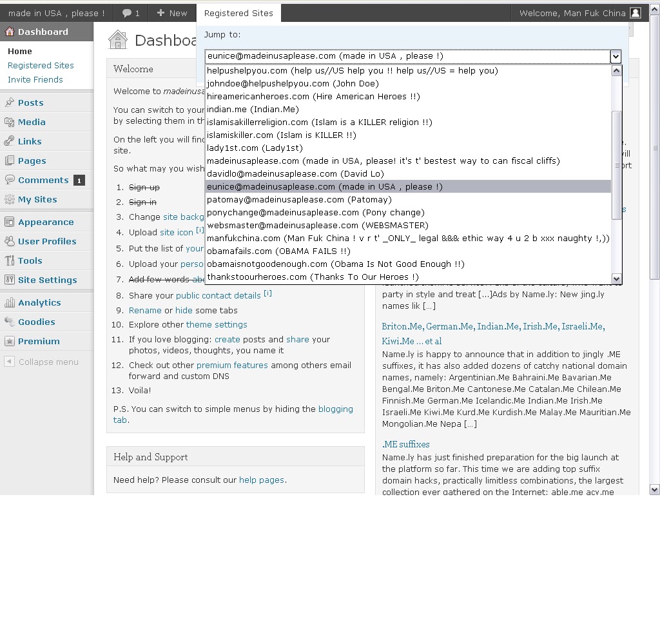Viewport: 660px width, 644px height.
Task: Click the pending comments count badge
Action: [x=79, y=180]
